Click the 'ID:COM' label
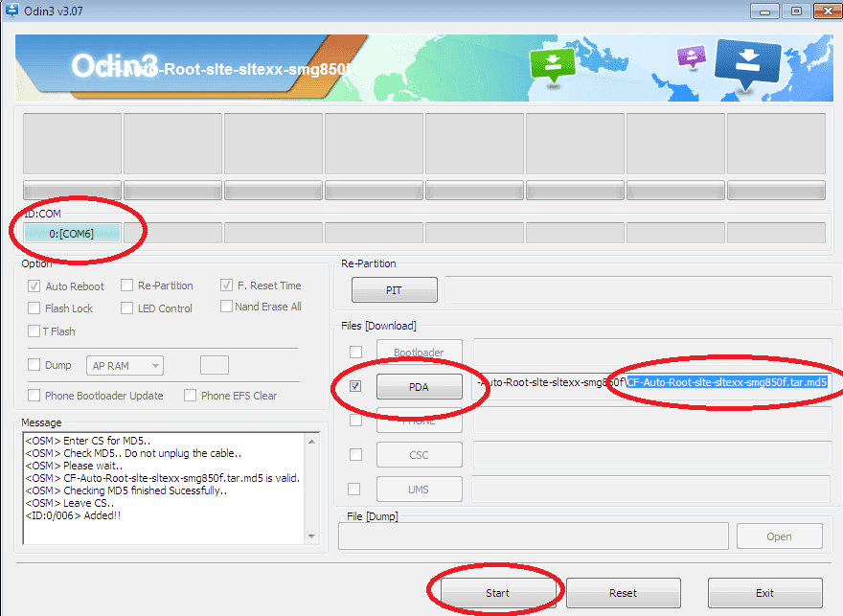This screenshot has width=843, height=616. pos(42,214)
